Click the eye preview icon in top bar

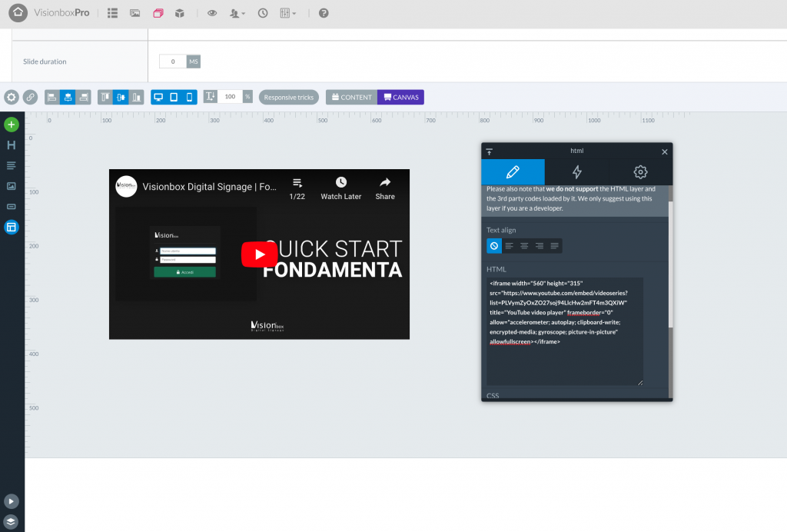pyautogui.click(x=212, y=13)
